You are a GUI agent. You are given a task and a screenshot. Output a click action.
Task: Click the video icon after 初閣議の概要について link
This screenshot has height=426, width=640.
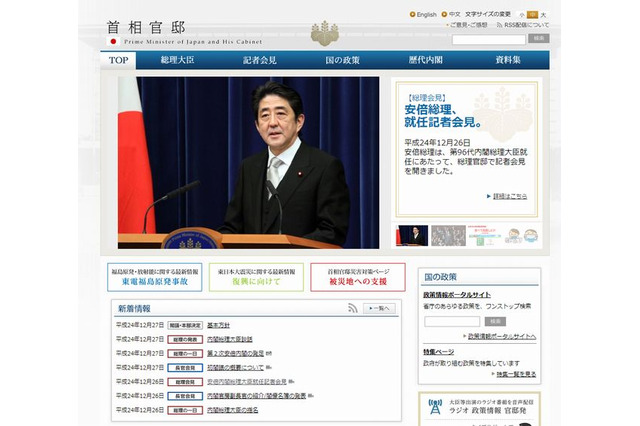coord(269,368)
